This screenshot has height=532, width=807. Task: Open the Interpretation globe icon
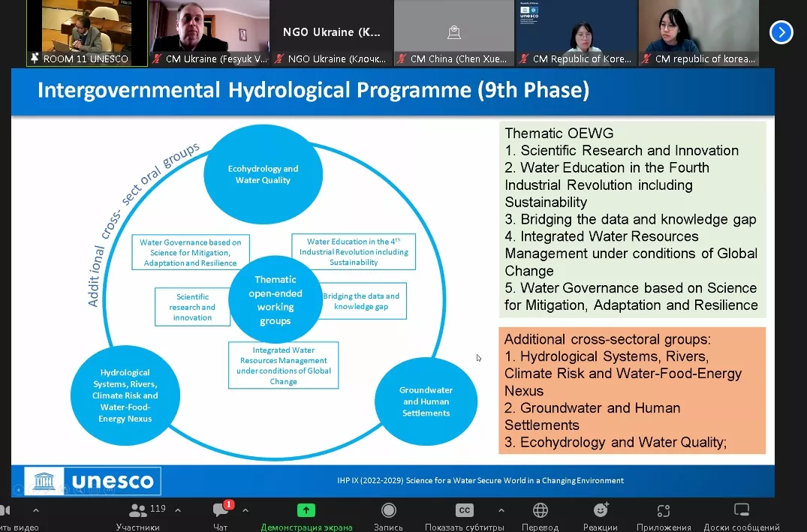pyautogui.click(x=540, y=510)
